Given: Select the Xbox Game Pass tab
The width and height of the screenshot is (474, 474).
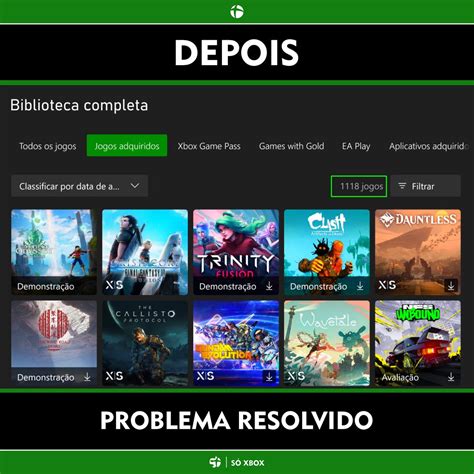Looking at the screenshot, I should tap(209, 146).
